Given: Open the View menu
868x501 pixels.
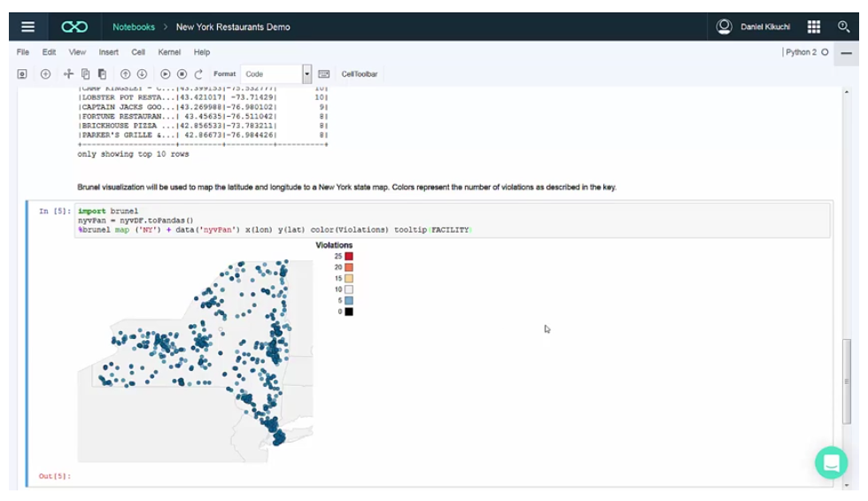Looking at the screenshot, I should tap(77, 52).
